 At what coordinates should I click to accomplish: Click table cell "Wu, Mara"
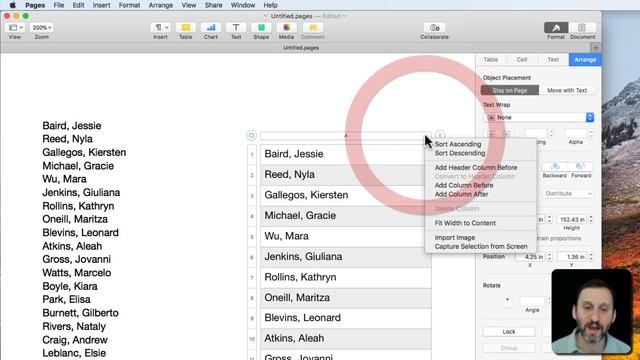point(345,236)
